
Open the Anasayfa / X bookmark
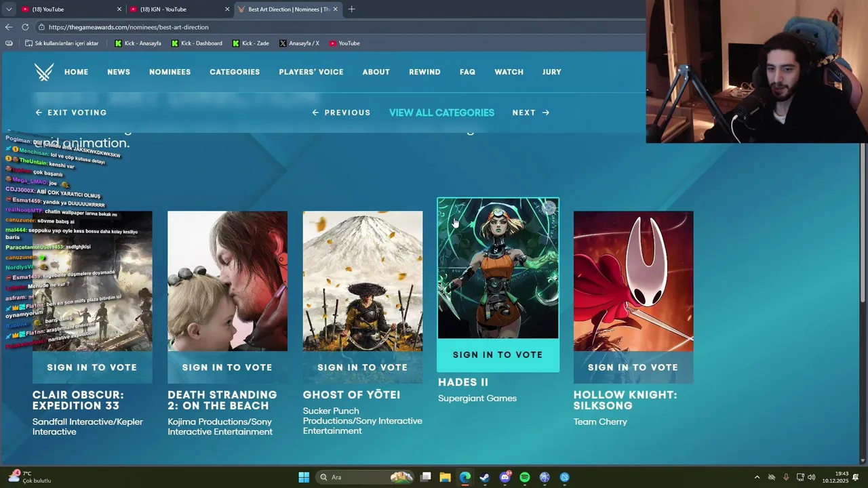coord(299,43)
